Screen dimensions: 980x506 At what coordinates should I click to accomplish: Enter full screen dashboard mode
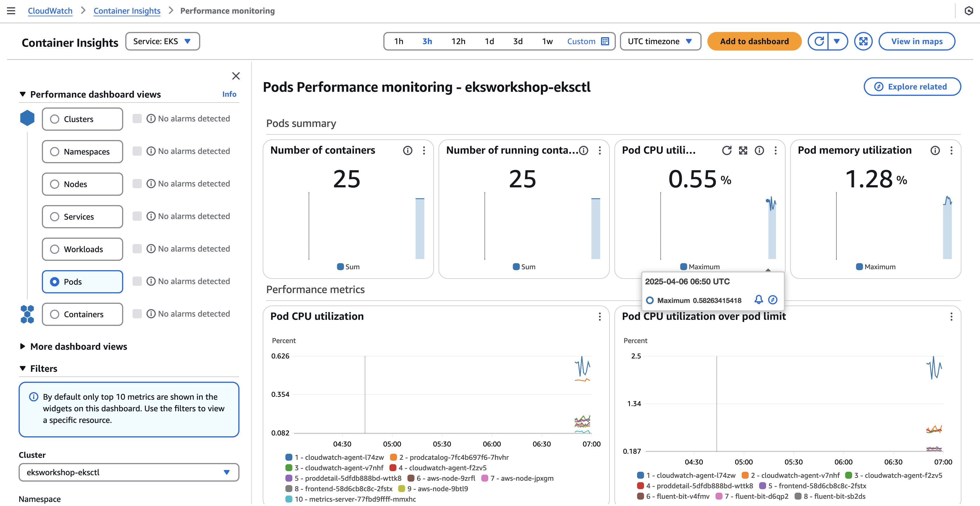[x=863, y=41]
